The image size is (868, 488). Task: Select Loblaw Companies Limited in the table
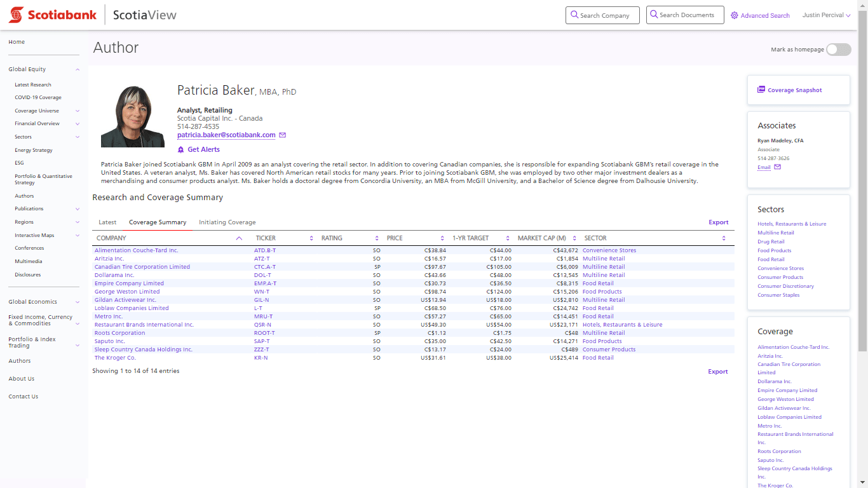point(131,308)
